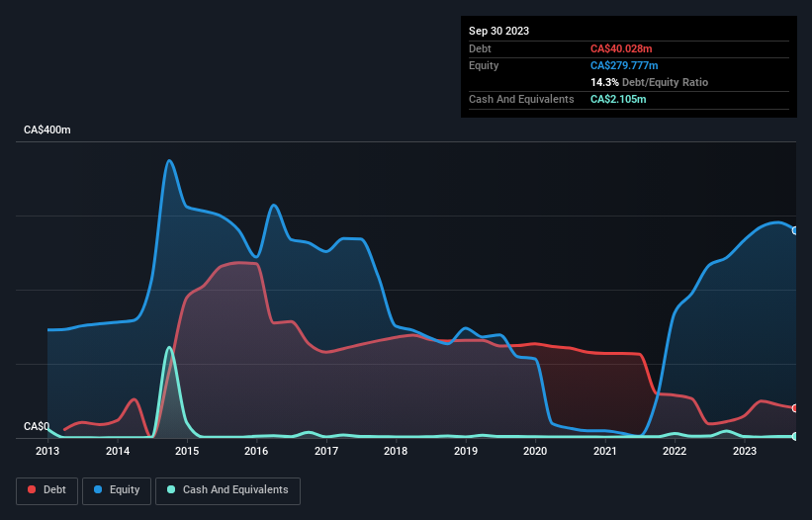Click the 2014 x-axis label
This screenshot has width=812, height=520.
118,451
